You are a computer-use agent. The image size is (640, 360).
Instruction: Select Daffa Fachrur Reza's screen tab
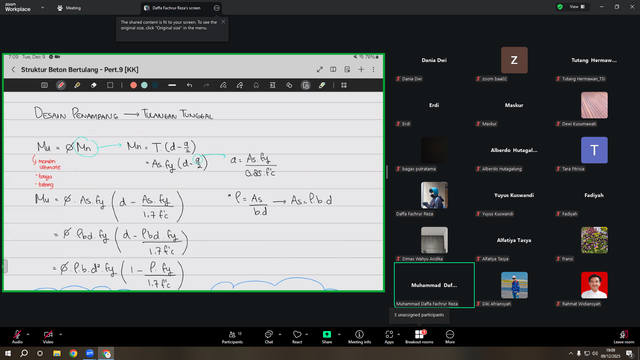[x=176, y=8]
